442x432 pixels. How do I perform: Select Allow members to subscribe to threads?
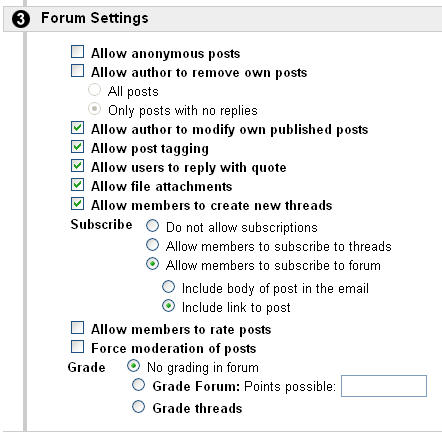(x=152, y=245)
